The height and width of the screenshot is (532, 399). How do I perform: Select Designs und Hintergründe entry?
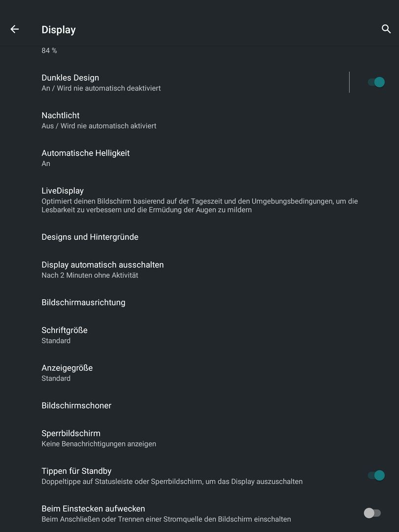199,237
